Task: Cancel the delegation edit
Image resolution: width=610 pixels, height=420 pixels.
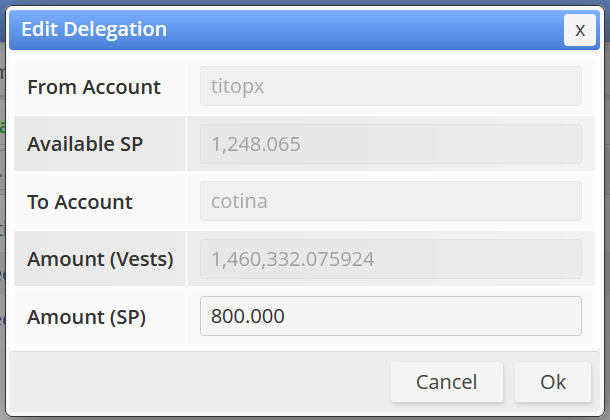Action: tap(447, 382)
